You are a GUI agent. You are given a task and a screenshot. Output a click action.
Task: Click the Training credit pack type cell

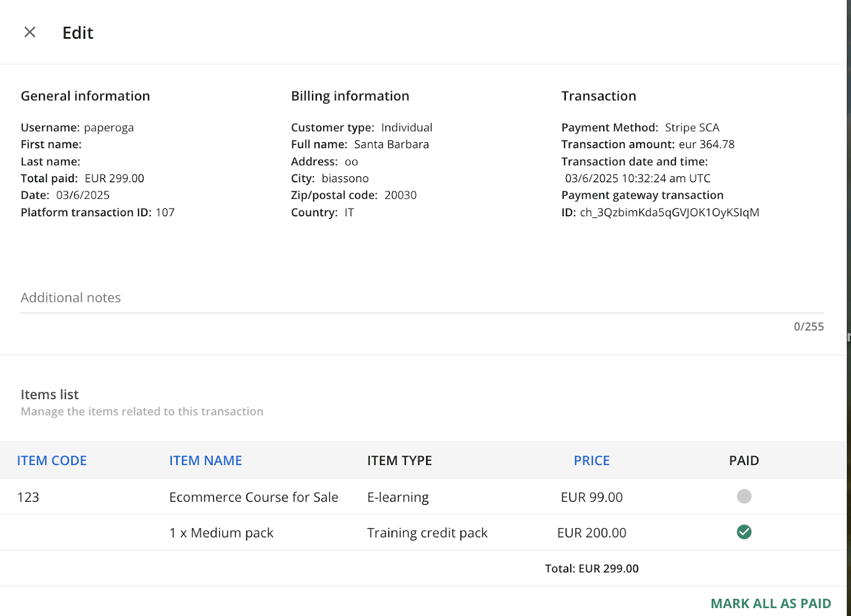tap(427, 533)
